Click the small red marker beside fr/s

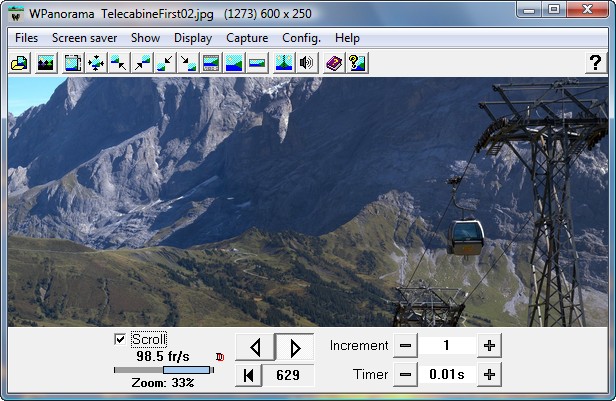(x=220, y=357)
